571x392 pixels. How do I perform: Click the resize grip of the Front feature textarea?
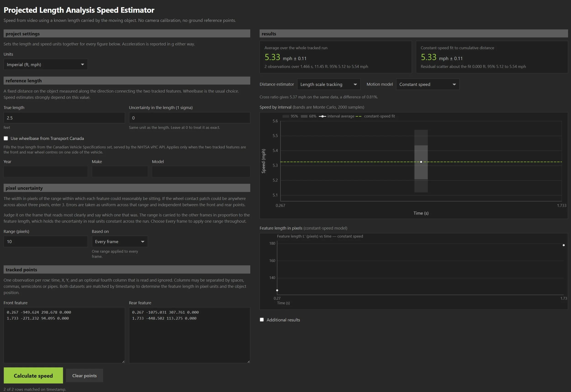(123, 361)
